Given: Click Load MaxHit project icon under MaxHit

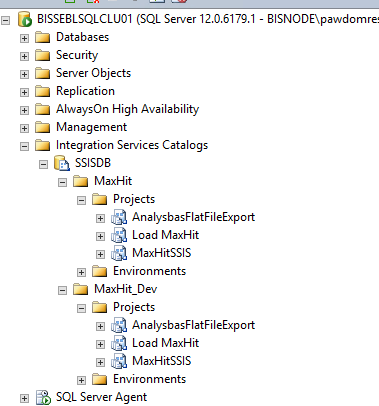Looking at the screenshot, I should (x=119, y=235).
